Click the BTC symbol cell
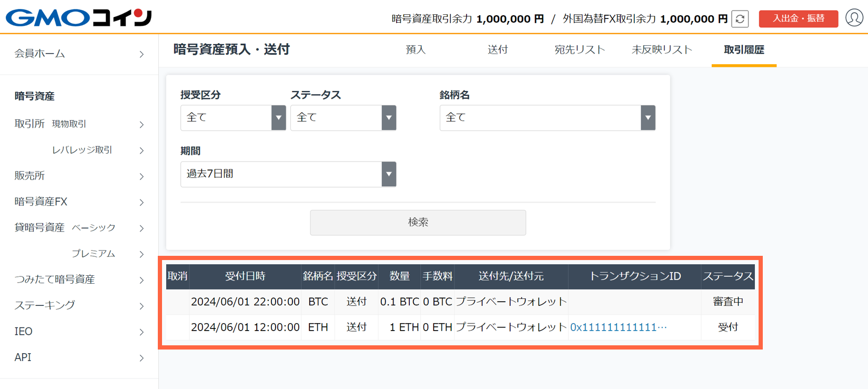 (318, 302)
